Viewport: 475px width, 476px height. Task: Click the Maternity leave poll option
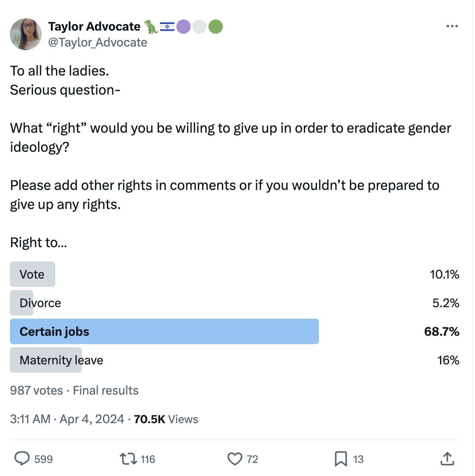pos(61,360)
